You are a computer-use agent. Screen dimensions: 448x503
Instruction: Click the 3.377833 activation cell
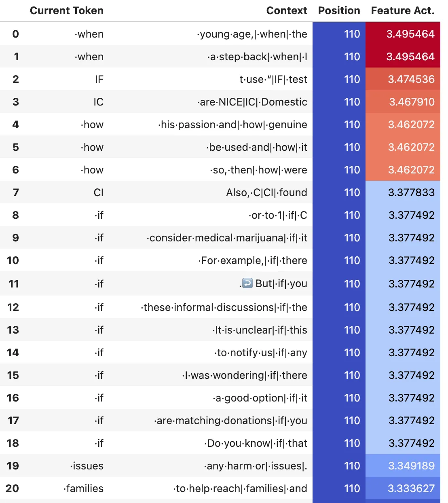point(403,192)
